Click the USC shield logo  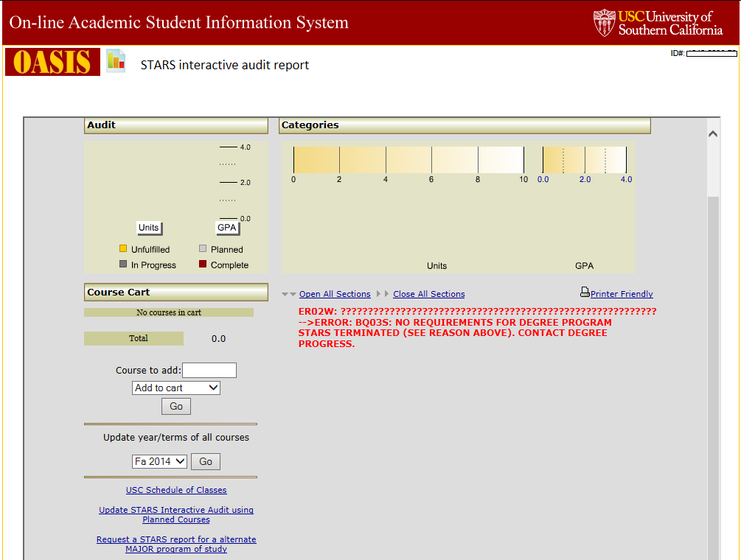point(605,23)
